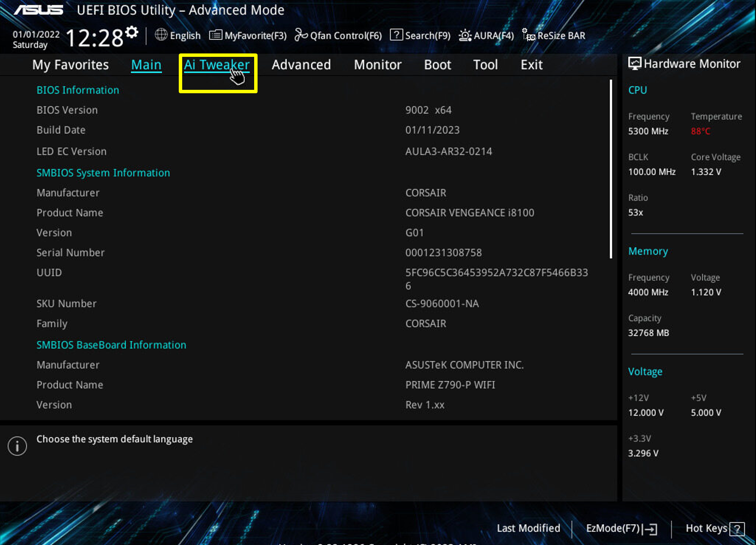Screen dimensions: 756x545
Task: Open MyFavorite(F3) icon
Action: 216,35
